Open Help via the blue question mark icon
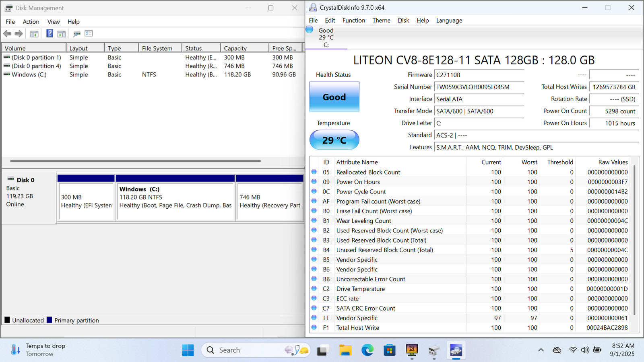Screen dimensions: 644x362 [x=50, y=33]
